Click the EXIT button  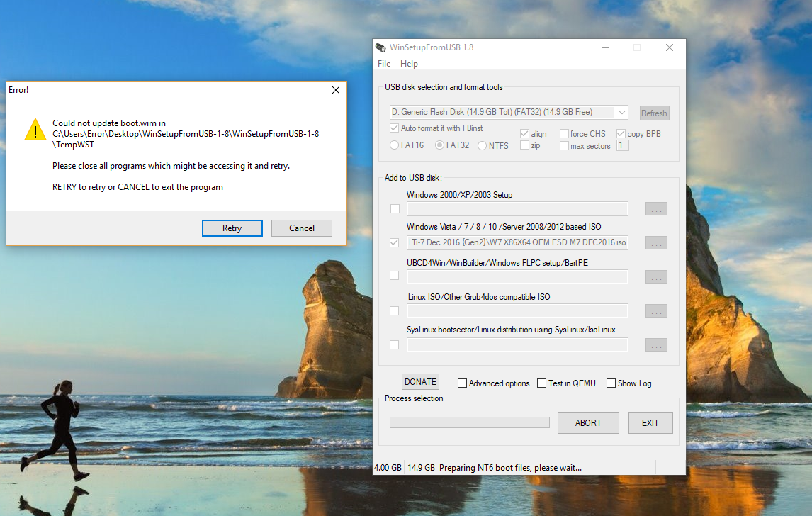(650, 422)
